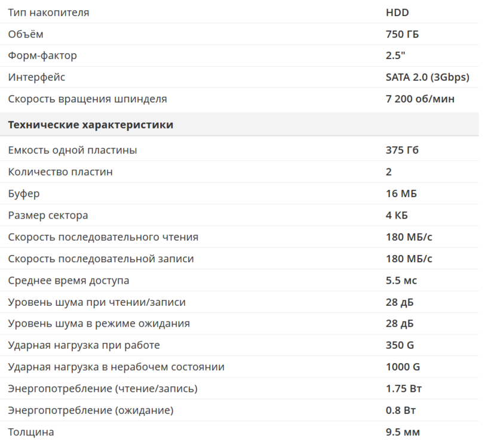Viewport: 488px width, 448px height.
Task: Select the 7 200 об/мин spindle speed value
Action: [420, 99]
